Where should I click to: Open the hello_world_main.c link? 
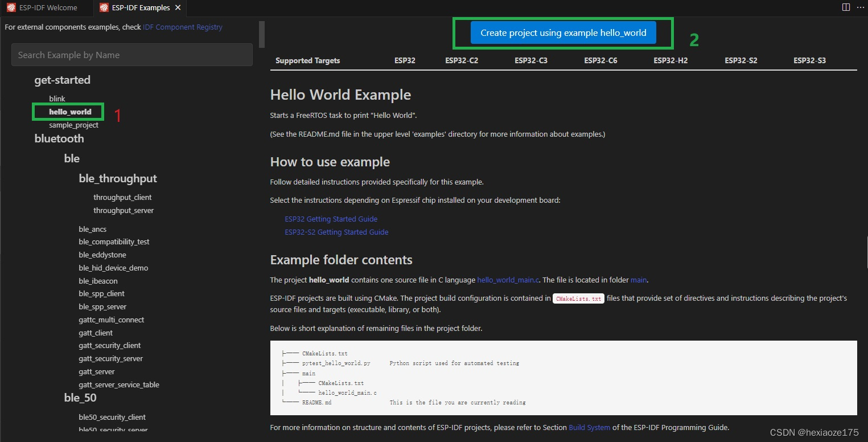point(507,280)
